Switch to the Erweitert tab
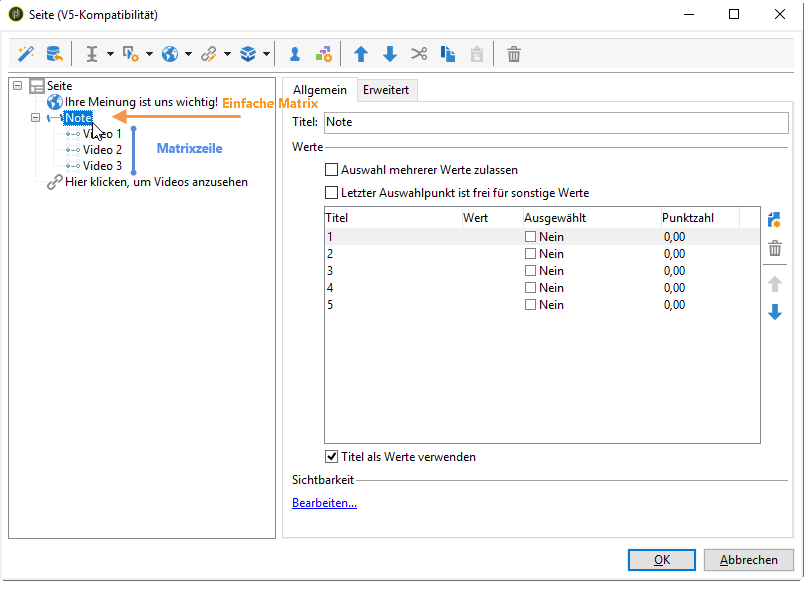 [x=386, y=90]
